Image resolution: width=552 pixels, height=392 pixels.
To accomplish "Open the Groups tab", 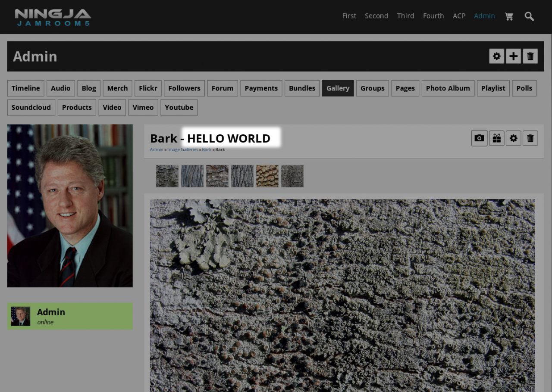I will (x=373, y=88).
